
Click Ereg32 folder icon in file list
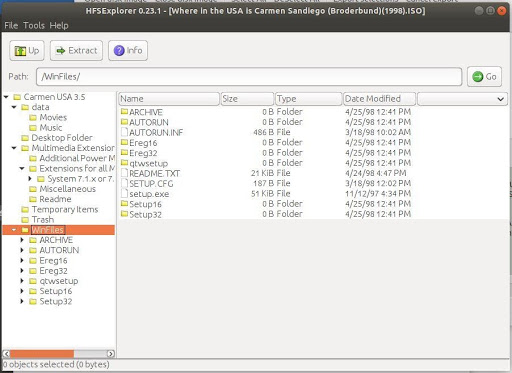[x=124, y=153]
